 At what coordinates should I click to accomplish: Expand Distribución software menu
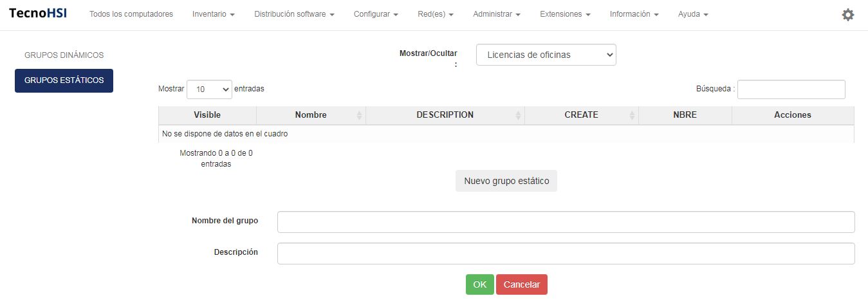tap(294, 14)
